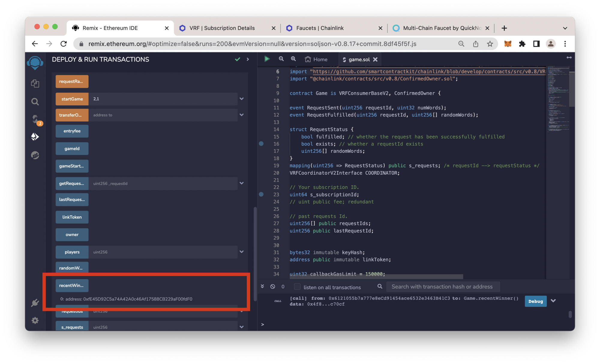Go back in browser history
Viewport: 600px width, 364px height.
(35, 44)
